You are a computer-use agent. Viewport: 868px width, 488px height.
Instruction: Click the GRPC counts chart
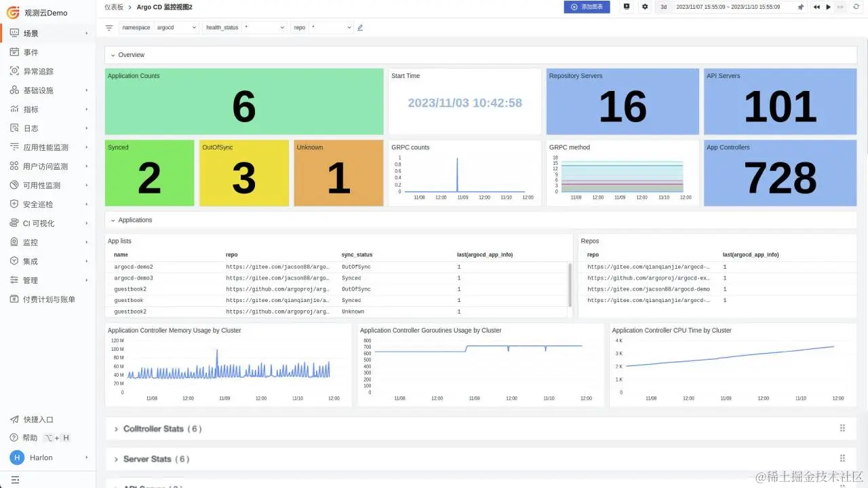click(465, 173)
